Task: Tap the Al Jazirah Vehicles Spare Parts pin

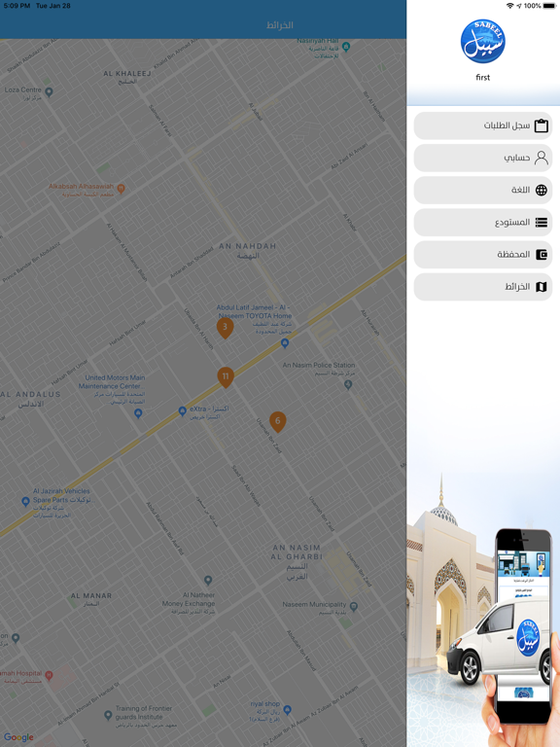Action: tap(25, 501)
